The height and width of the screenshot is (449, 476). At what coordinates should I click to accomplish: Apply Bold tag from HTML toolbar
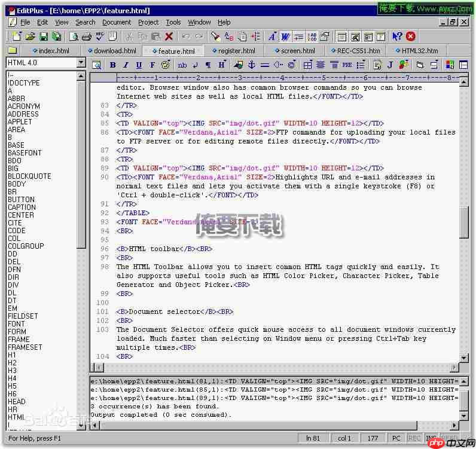[x=112, y=65]
